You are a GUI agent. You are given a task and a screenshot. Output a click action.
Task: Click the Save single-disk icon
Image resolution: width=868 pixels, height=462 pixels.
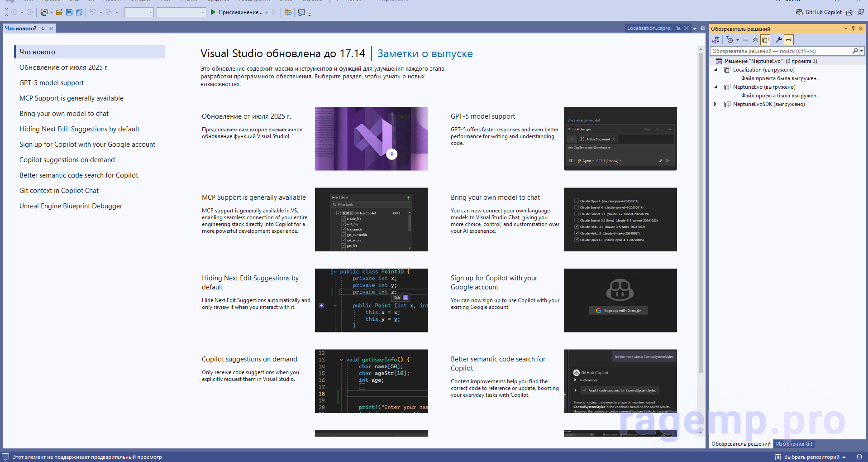[69, 12]
